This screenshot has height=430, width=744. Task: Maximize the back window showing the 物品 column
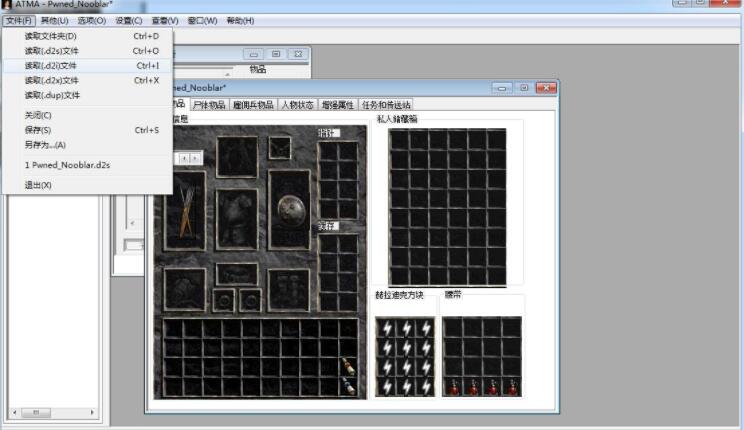tap(276, 54)
